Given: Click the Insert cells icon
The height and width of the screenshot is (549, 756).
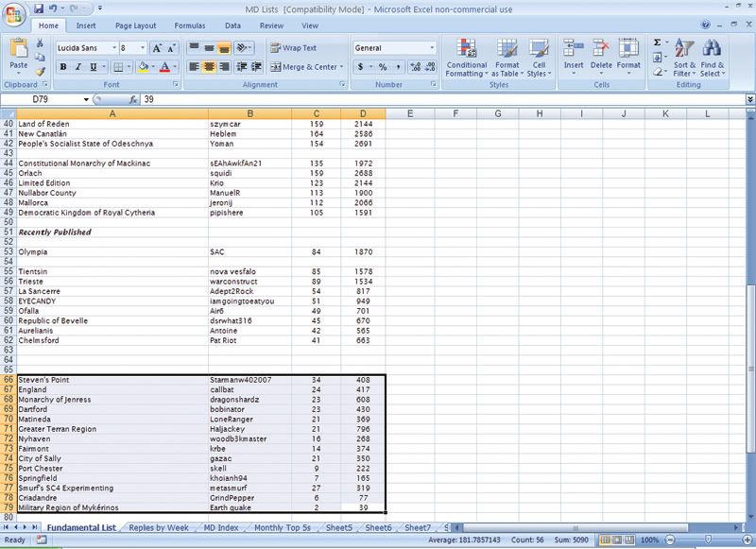Looking at the screenshot, I should click(574, 49).
